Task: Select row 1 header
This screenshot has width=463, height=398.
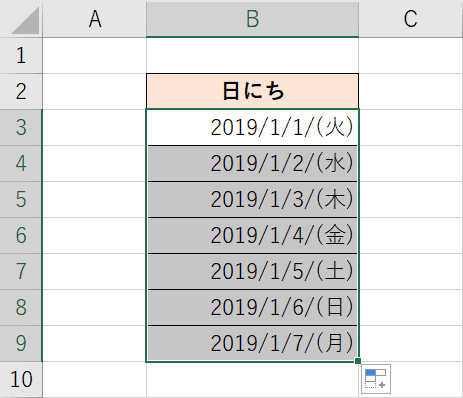Action: click(21, 55)
